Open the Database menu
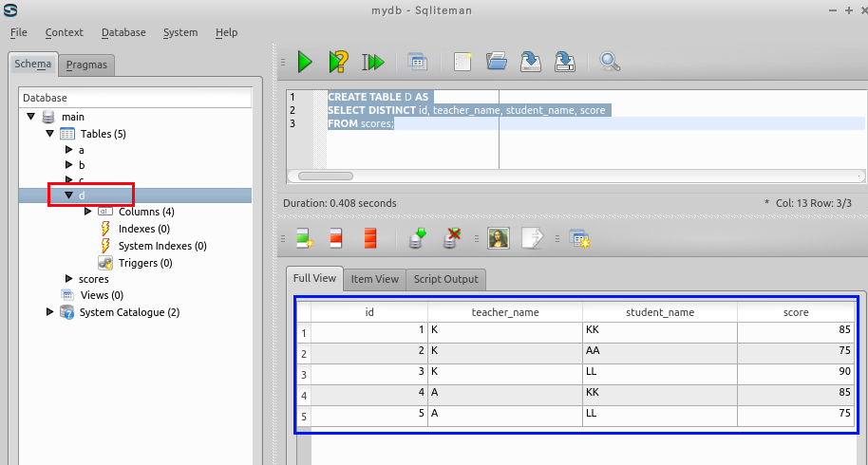868x465 pixels. (x=123, y=32)
